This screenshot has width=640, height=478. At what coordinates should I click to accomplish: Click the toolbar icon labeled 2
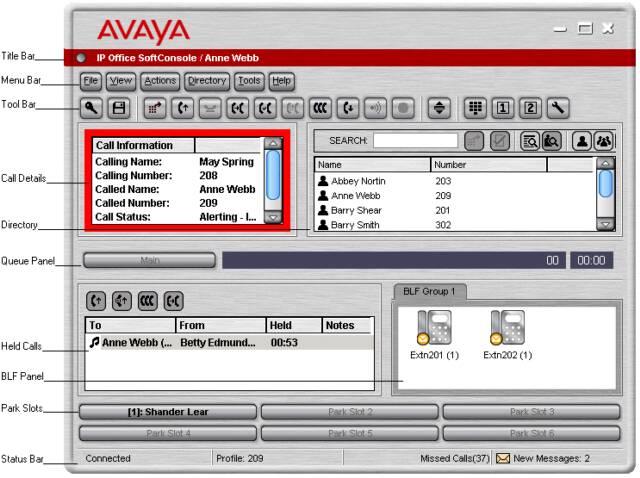tap(530, 109)
